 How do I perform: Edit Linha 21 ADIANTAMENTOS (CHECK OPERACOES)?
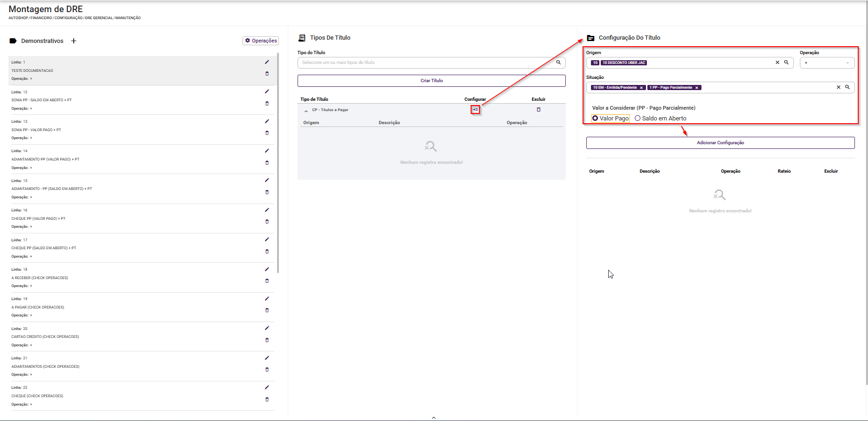[x=267, y=358]
